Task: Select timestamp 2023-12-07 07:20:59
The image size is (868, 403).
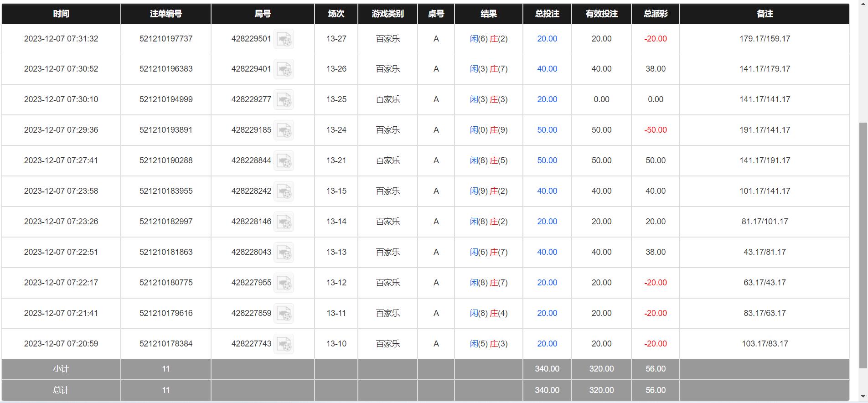Action: click(61, 344)
